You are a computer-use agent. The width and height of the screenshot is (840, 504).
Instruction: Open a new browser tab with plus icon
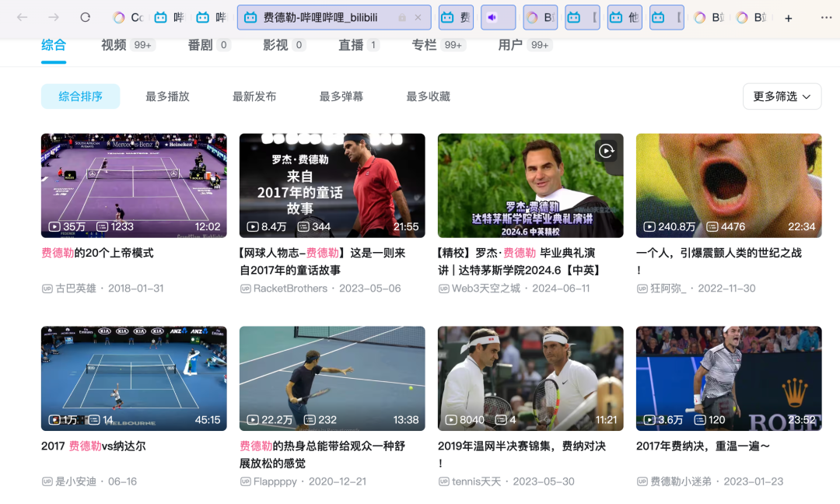pyautogui.click(x=789, y=18)
